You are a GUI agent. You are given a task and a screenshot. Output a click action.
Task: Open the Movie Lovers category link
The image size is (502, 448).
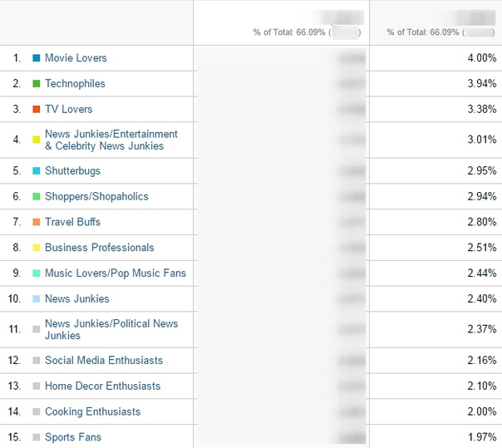pos(76,58)
